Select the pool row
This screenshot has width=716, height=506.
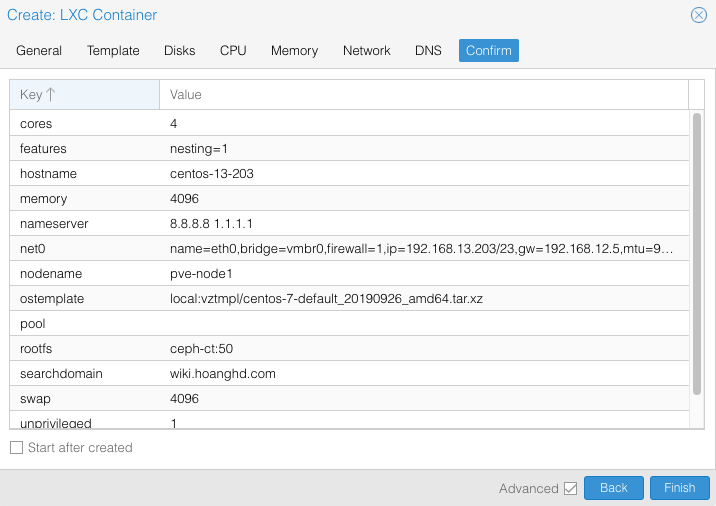click(x=349, y=323)
